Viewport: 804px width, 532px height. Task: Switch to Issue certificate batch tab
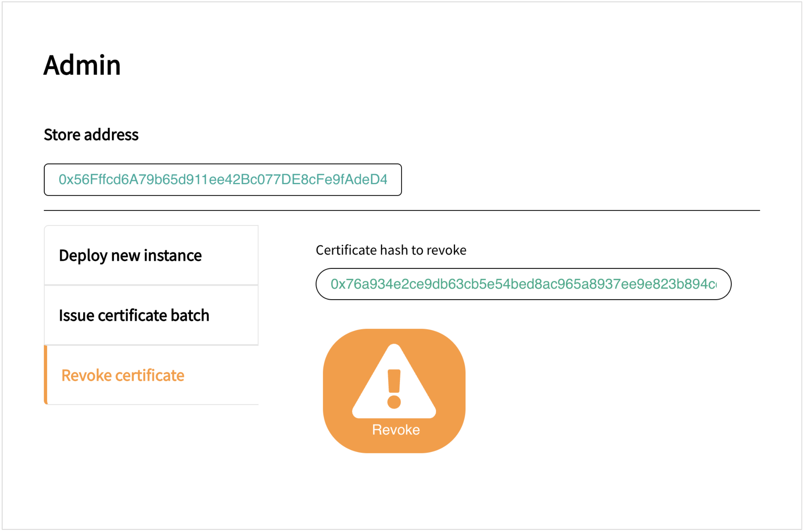pyautogui.click(x=134, y=316)
